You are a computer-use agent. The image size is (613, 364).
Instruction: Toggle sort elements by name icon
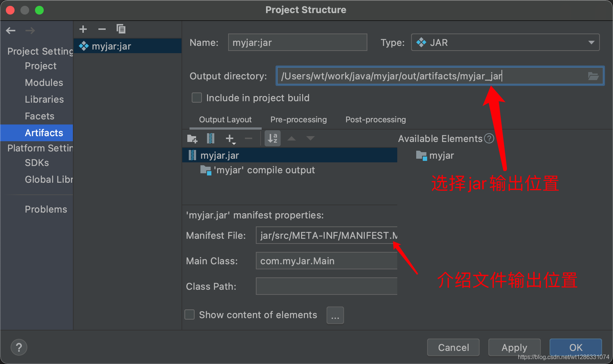tap(272, 138)
